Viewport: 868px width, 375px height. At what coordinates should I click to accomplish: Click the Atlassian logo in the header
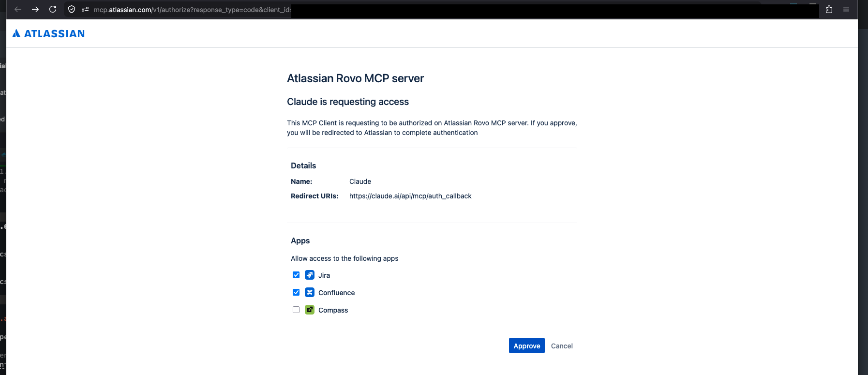[48, 33]
